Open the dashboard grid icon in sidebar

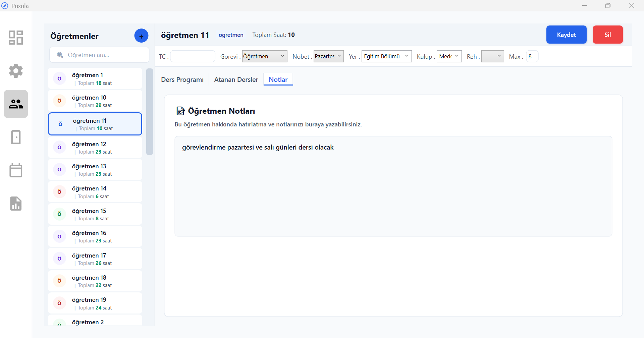pyautogui.click(x=16, y=38)
